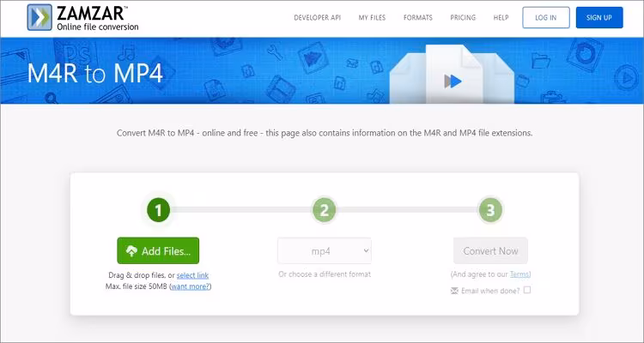Click the Max. file size 50MB text
The height and width of the screenshot is (343, 644).
(137, 286)
